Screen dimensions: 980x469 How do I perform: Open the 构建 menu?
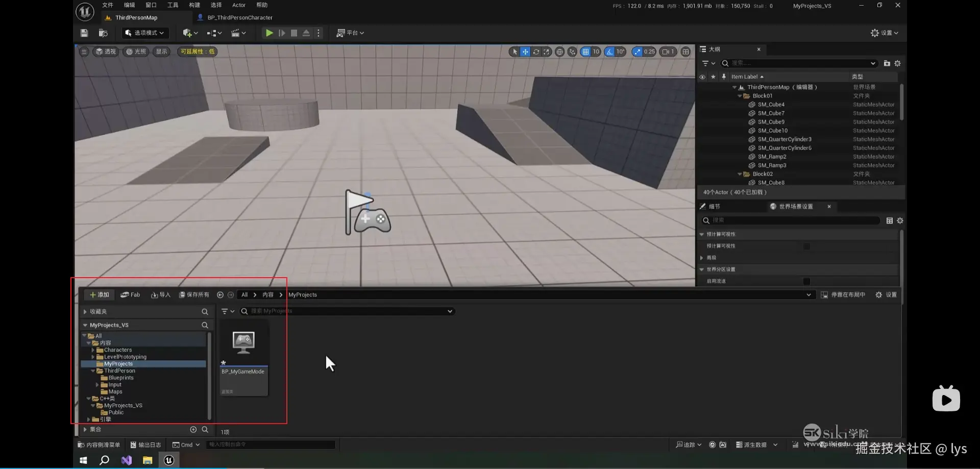[194, 5]
